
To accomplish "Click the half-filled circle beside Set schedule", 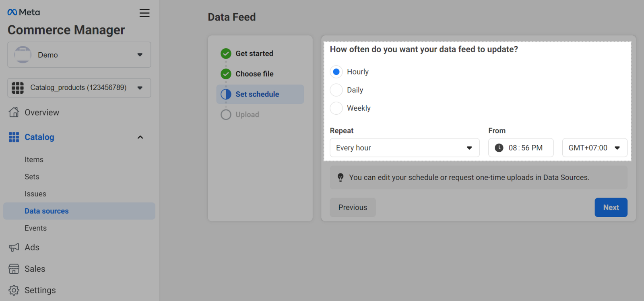I will click(226, 94).
